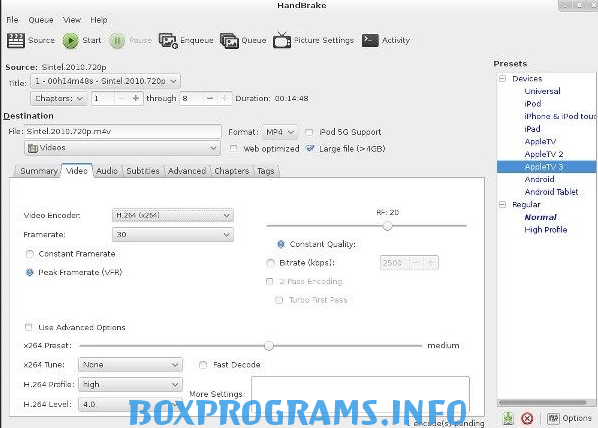Click the Enqueue icon in toolbar
Image resolution: width=598 pixels, height=428 pixels.
[x=168, y=40]
